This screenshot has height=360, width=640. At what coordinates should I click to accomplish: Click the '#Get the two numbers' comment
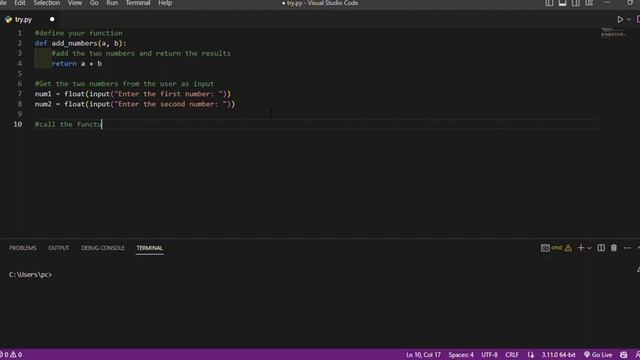(124, 84)
